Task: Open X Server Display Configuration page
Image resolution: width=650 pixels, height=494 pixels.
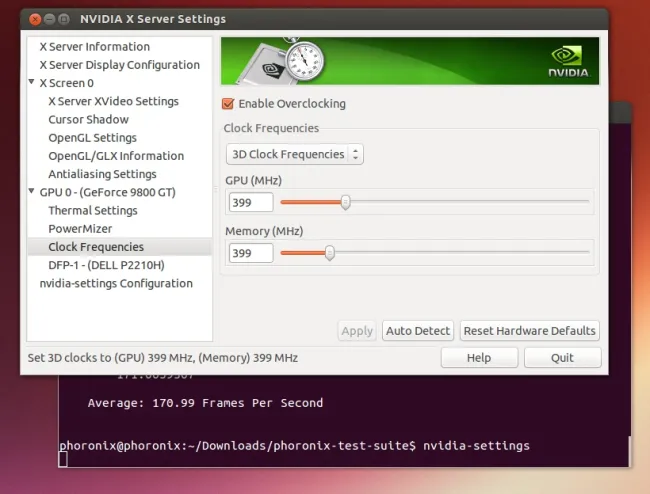Action: 119,65
